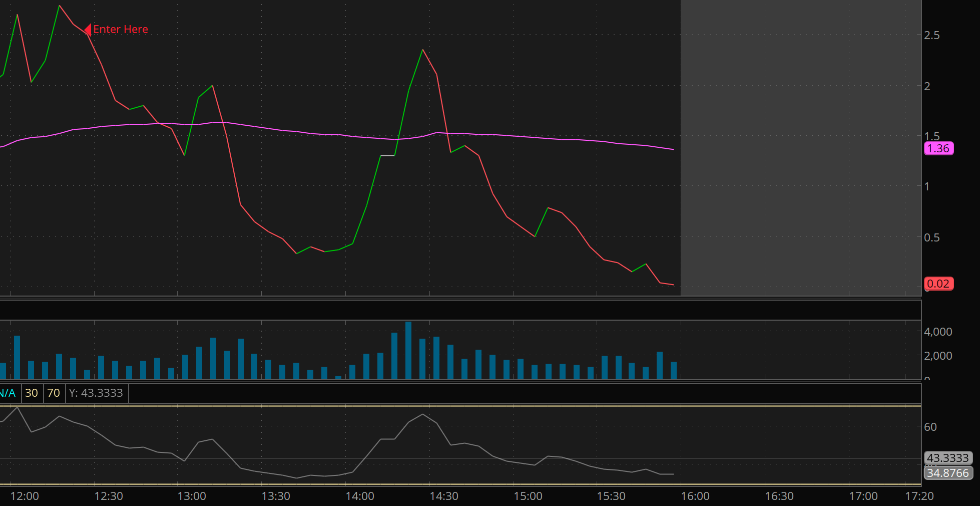Click the 16:00 time axis label
This screenshot has width=980, height=506.
coord(695,496)
